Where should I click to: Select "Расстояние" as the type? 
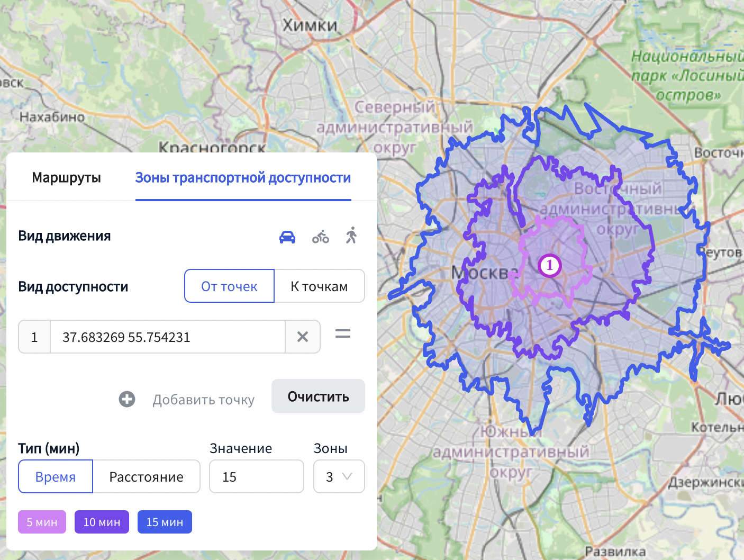click(146, 477)
